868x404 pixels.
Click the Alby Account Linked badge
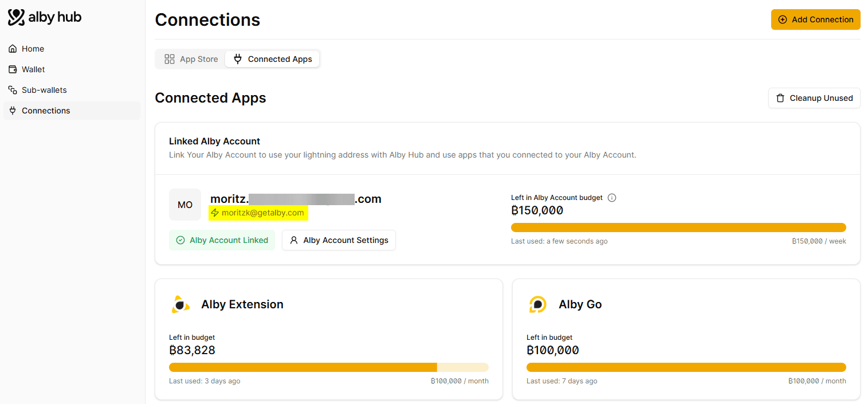point(222,240)
